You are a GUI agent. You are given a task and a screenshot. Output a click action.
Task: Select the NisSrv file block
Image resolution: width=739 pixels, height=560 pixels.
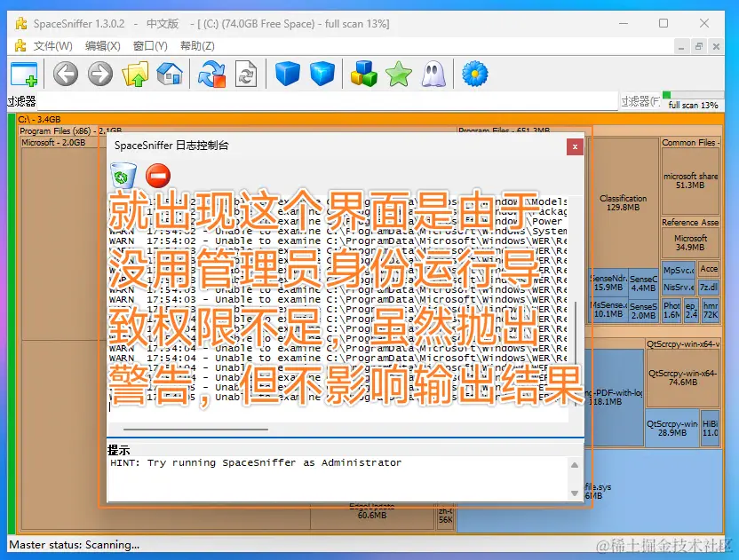click(x=679, y=287)
